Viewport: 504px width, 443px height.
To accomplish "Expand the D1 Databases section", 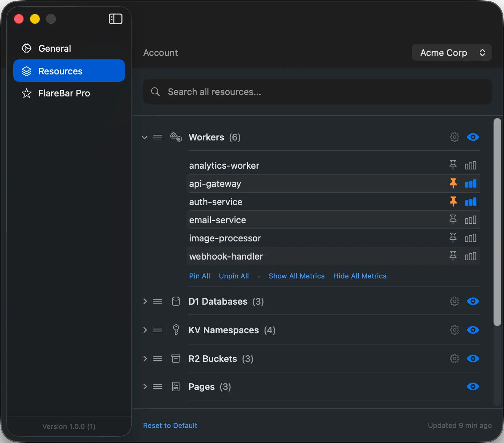I will [x=144, y=301].
